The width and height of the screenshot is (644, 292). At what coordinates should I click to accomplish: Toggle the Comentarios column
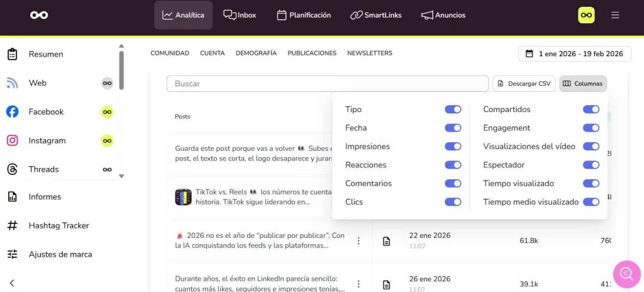[453, 183]
